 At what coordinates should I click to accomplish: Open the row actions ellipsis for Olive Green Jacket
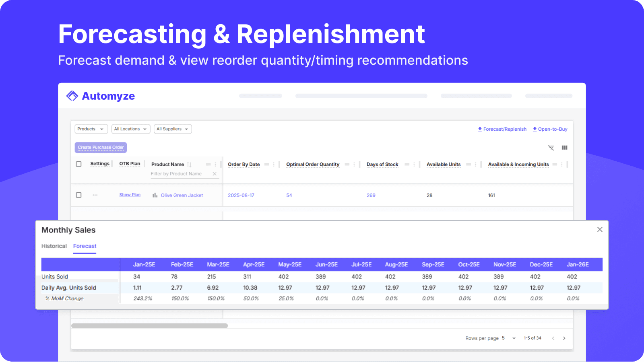click(95, 195)
